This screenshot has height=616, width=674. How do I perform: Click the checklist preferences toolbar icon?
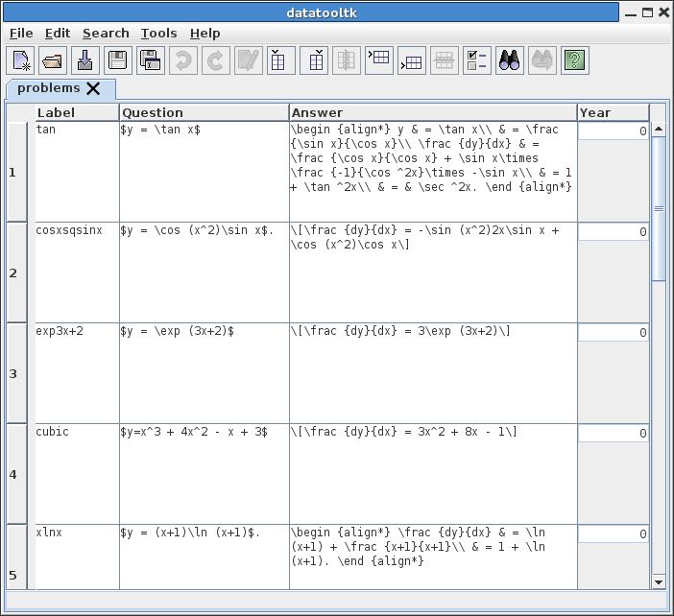point(476,60)
